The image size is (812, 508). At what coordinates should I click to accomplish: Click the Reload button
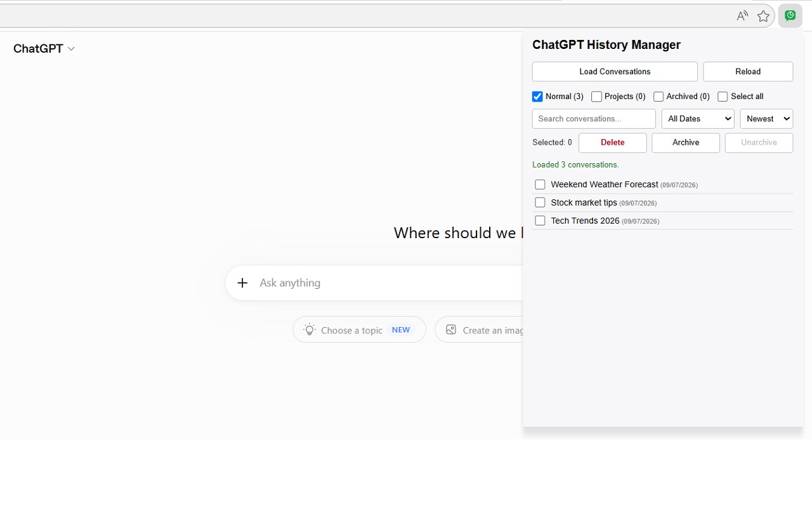(748, 72)
